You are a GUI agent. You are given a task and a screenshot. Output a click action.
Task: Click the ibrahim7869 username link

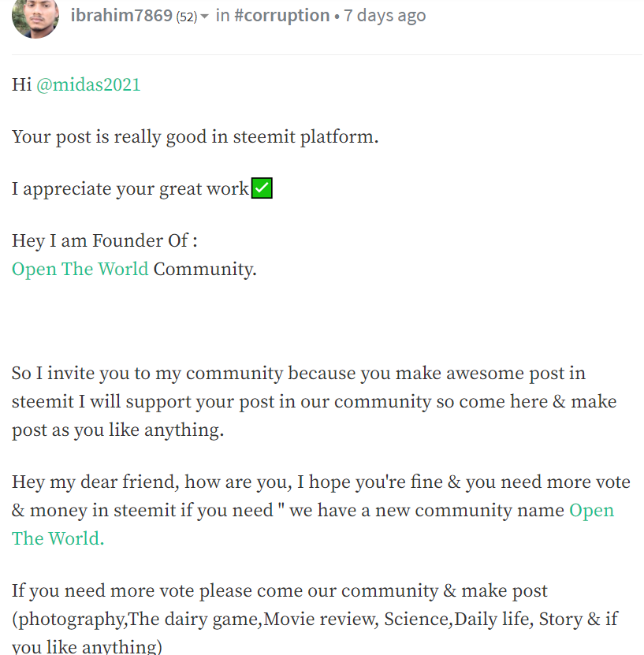point(121,16)
